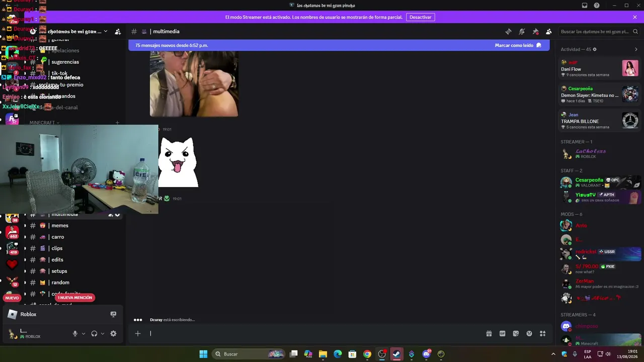644x362 pixels.
Task: Open Steam from taskbar
Action: click(x=396, y=354)
